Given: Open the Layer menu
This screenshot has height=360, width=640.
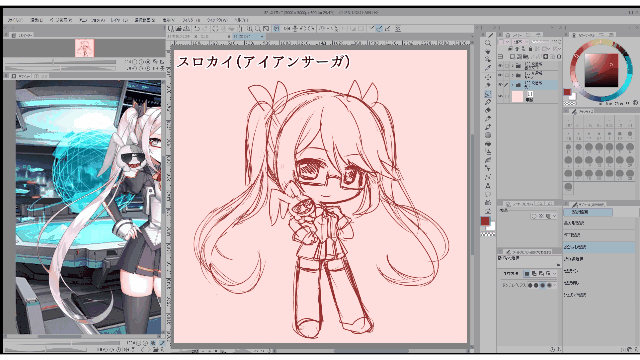Looking at the screenshot, I should (119, 20).
